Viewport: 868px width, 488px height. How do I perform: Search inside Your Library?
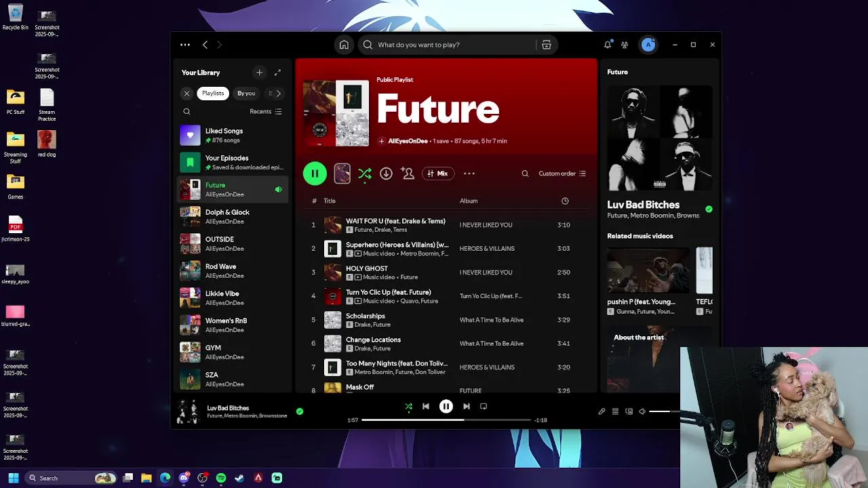[x=186, y=112]
